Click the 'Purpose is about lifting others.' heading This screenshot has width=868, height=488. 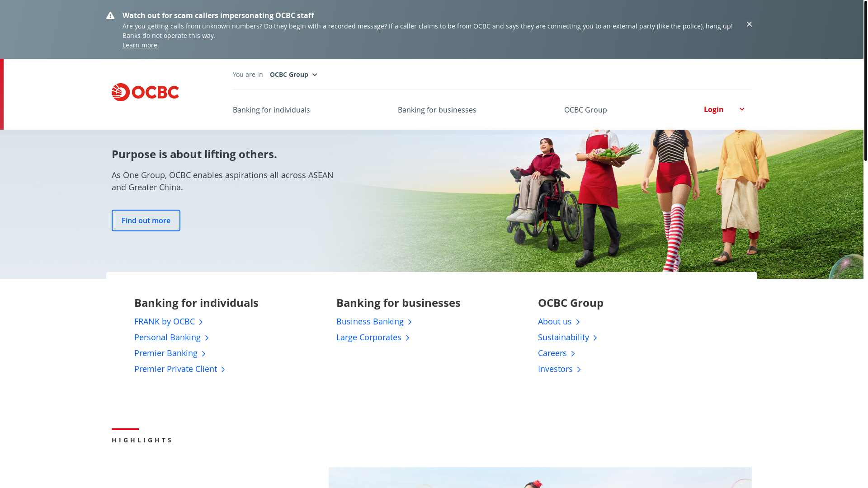coord(194,154)
